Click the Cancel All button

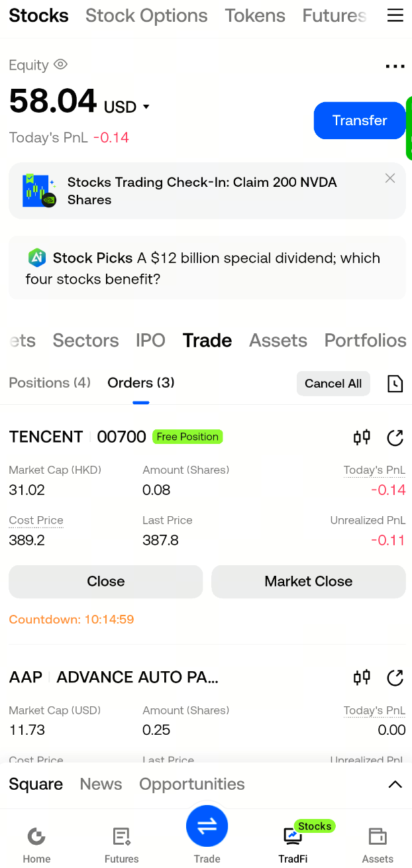point(333,384)
